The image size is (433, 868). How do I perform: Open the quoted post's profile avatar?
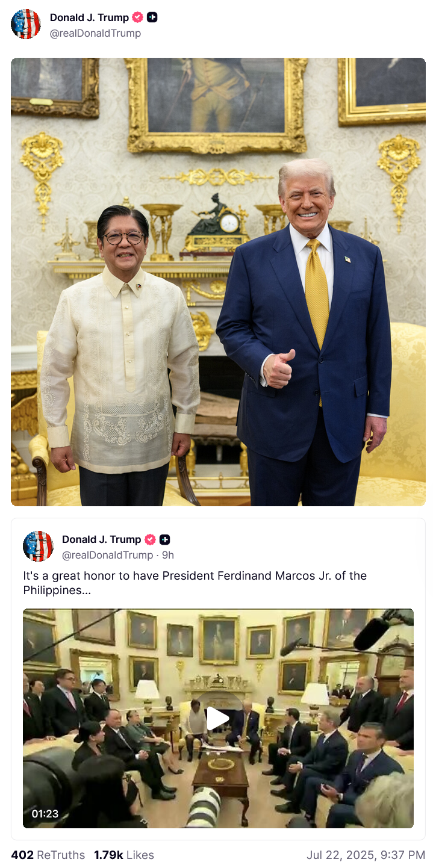[x=38, y=546]
